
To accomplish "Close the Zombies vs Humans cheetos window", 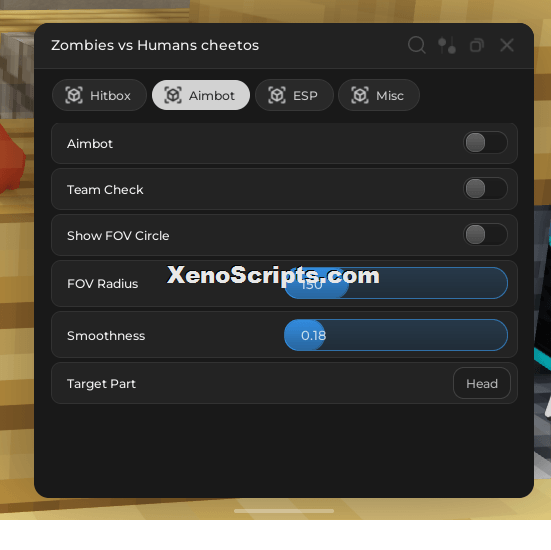I will [507, 45].
